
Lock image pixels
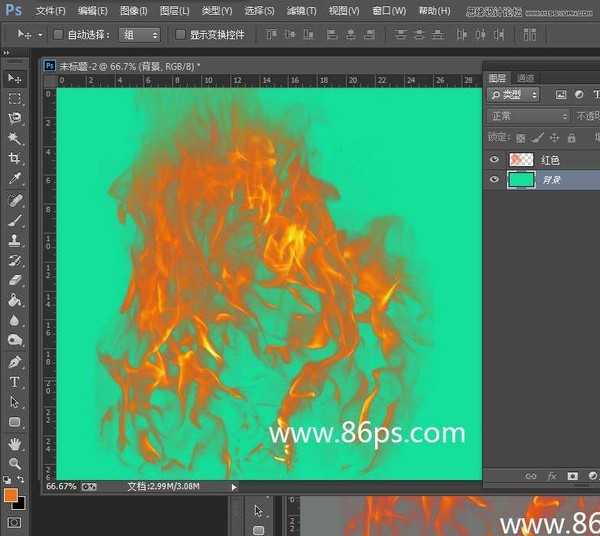(538, 138)
